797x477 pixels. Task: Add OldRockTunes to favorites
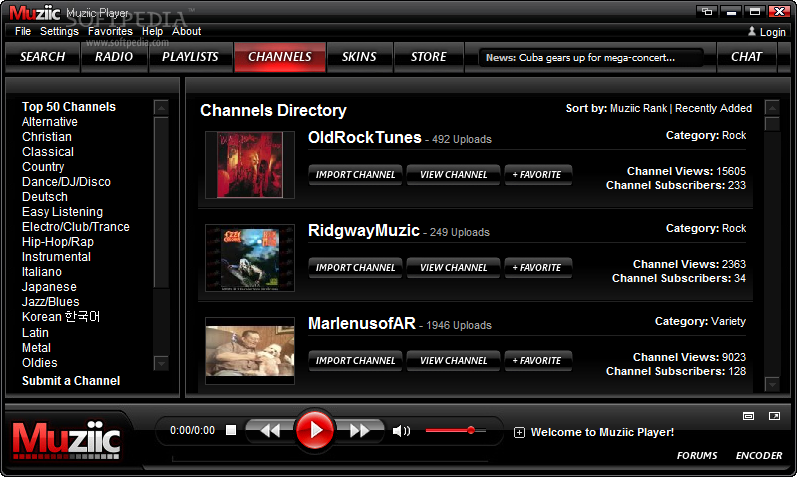(x=538, y=174)
